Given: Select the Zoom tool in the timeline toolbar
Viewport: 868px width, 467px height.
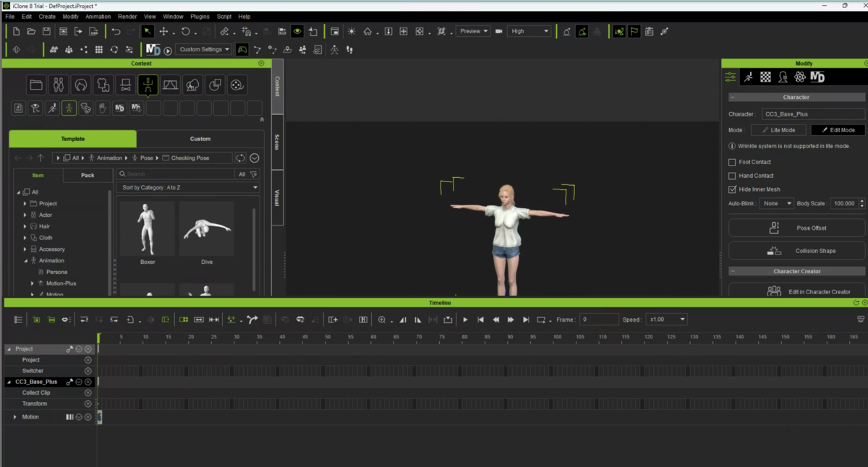Looking at the screenshot, I should tap(383, 319).
